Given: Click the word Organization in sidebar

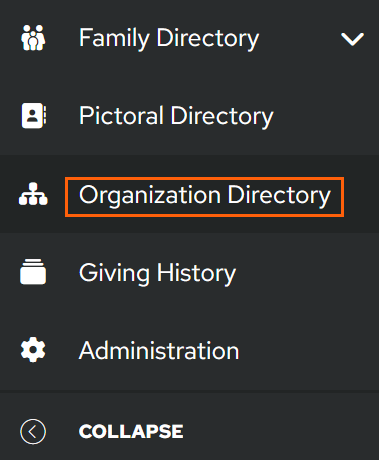Looking at the screenshot, I should tap(150, 196).
